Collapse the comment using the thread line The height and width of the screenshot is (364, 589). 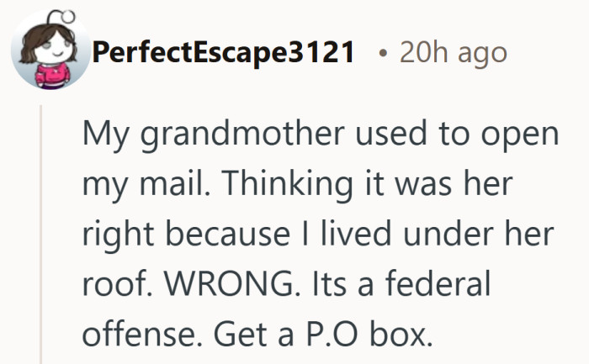[x=42, y=235]
